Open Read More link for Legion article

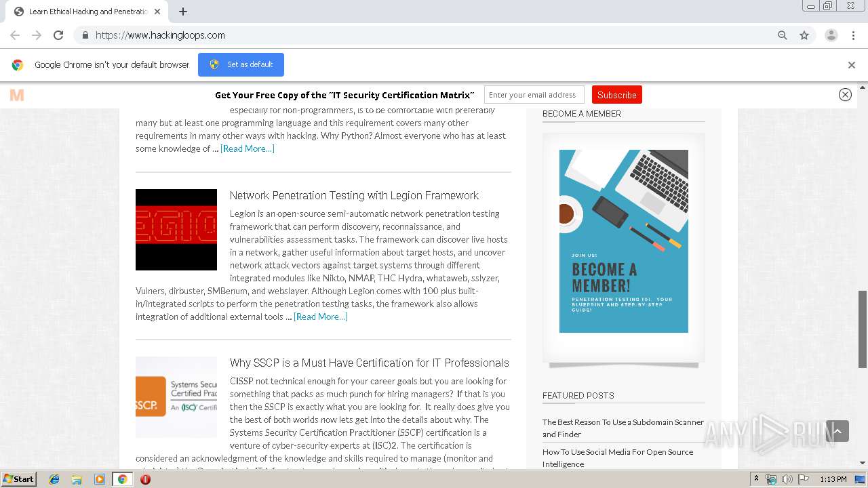coord(321,317)
